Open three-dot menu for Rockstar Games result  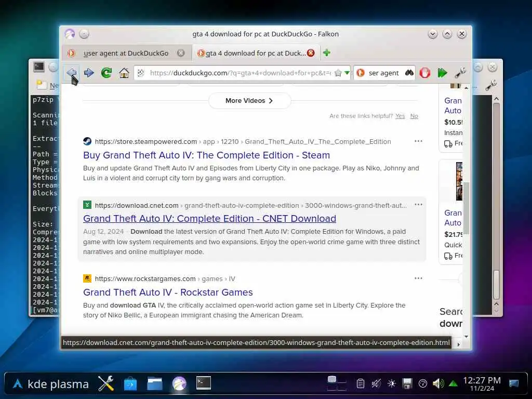click(x=418, y=278)
